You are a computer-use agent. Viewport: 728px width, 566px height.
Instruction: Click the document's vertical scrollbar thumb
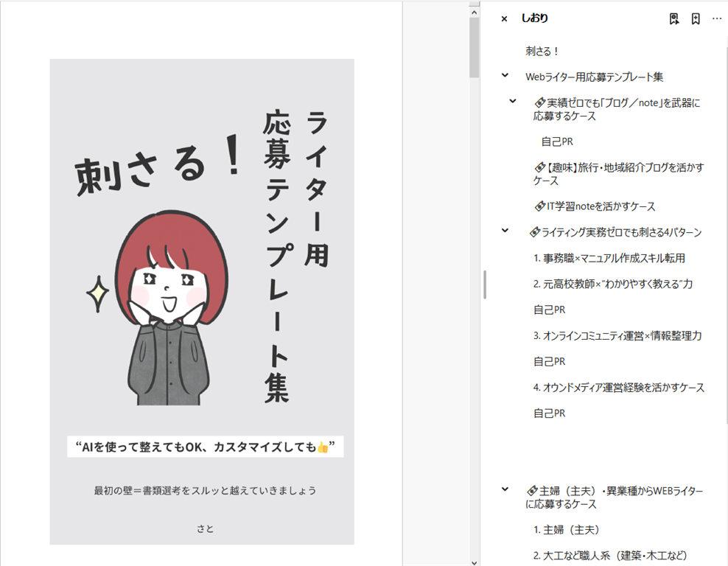point(474,44)
